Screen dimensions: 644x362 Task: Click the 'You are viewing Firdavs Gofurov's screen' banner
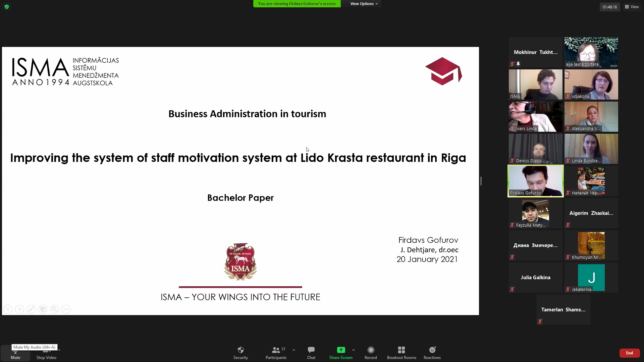pos(297,4)
